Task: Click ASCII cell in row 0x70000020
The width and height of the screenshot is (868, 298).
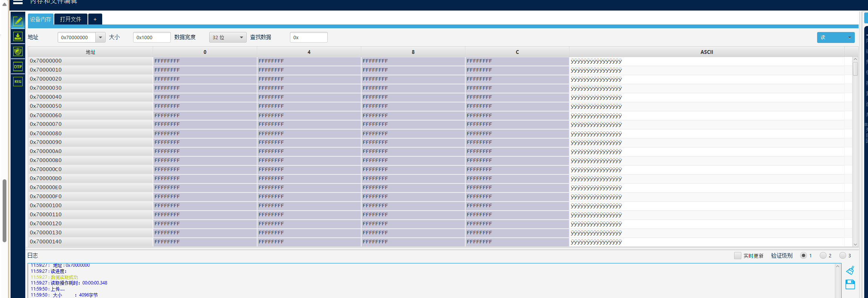Action: (707, 79)
